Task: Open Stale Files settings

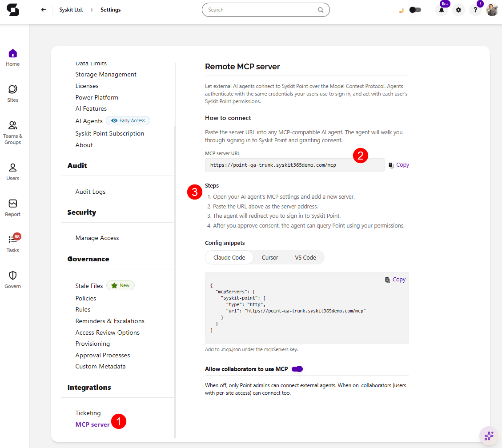Action: 89,286
